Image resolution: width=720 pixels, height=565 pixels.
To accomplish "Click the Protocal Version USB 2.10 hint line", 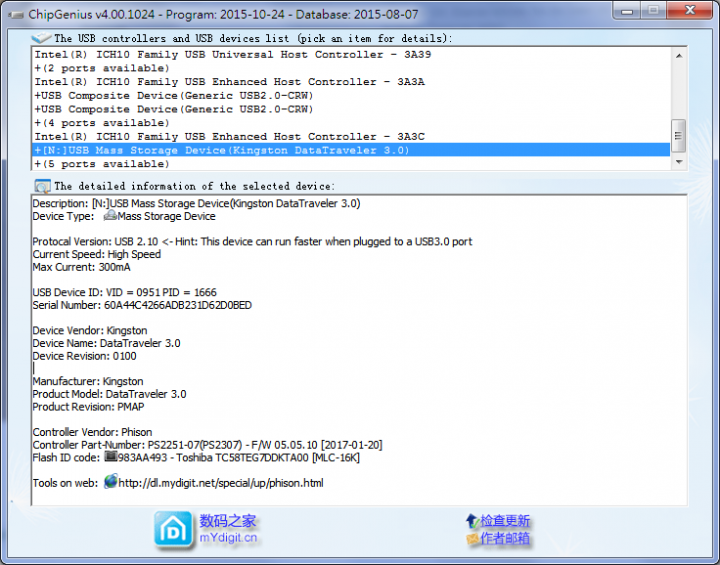I will (x=252, y=242).
